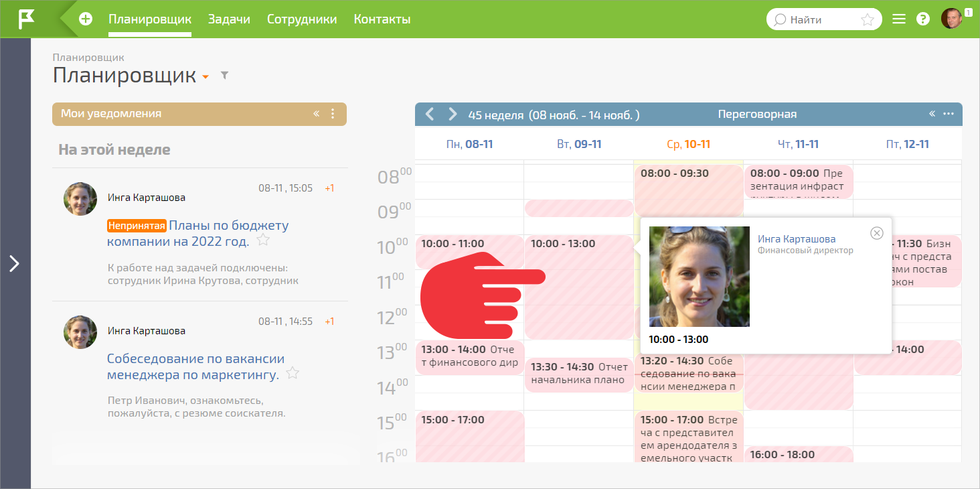Click the Планировщик breadcrumb text

point(88,58)
